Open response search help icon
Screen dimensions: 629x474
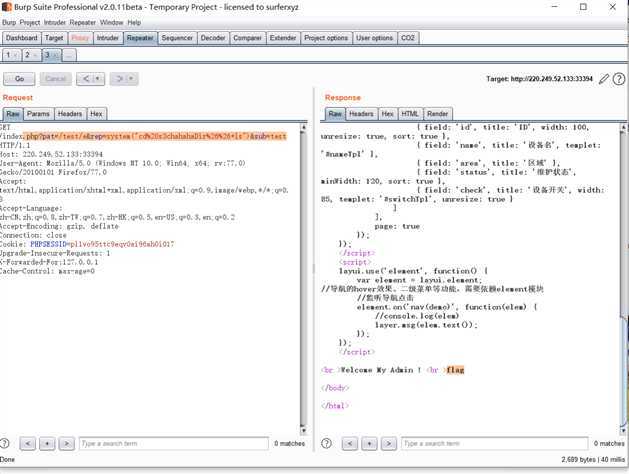[327, 444]
